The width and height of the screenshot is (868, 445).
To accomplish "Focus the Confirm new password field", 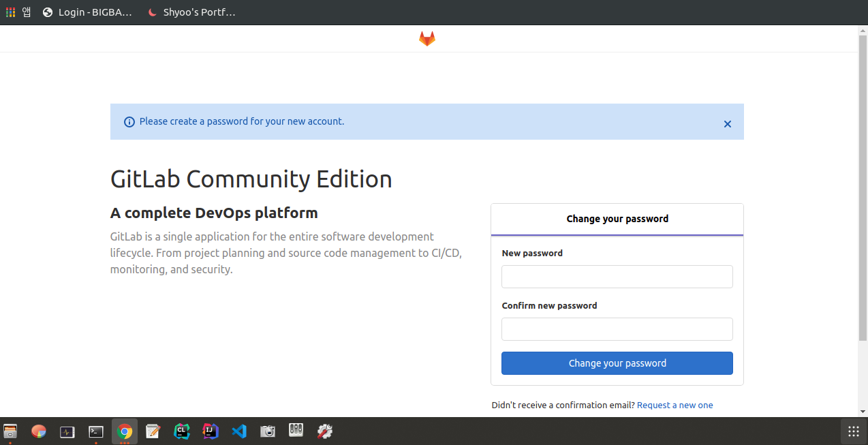I will pyautogui.click(x=617, y=329).
